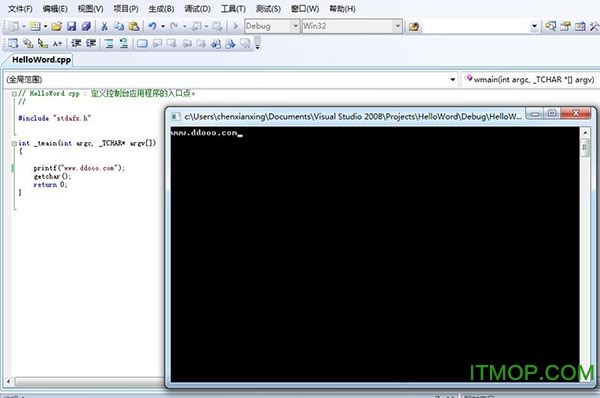The image size is (600, 398).
Task: Click the console window scroll-up arrow
Action: point(585,133)
